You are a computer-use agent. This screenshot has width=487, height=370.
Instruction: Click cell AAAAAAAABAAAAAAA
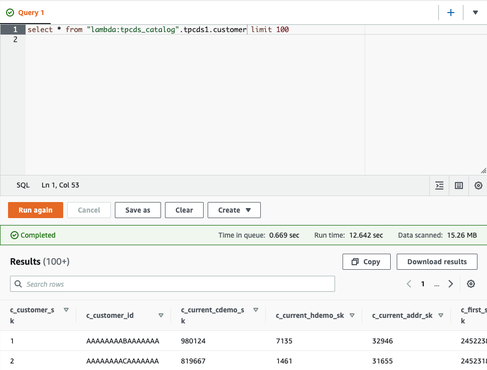pyautogui.click(x=123, y=341)
